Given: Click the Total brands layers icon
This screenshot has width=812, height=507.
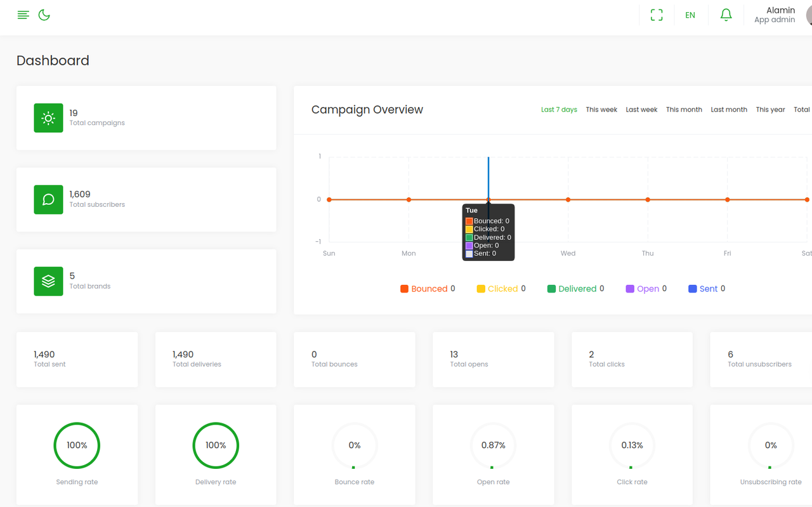Looking at the screenshot, I should point(48,281).
